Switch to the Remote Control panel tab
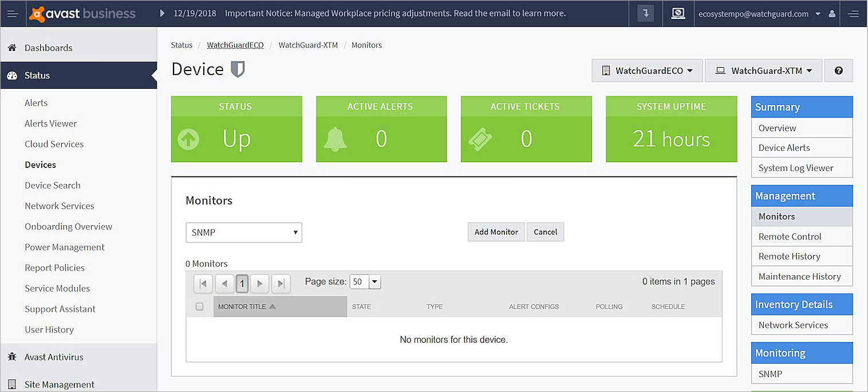Screen dimensions: 868x392 click(790, 236)
